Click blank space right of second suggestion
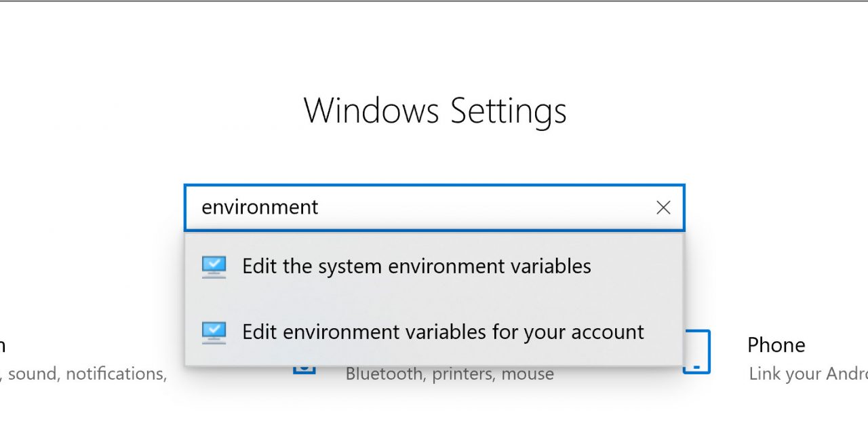This screenshot has height=434, width=868. [x=665, y=332]
